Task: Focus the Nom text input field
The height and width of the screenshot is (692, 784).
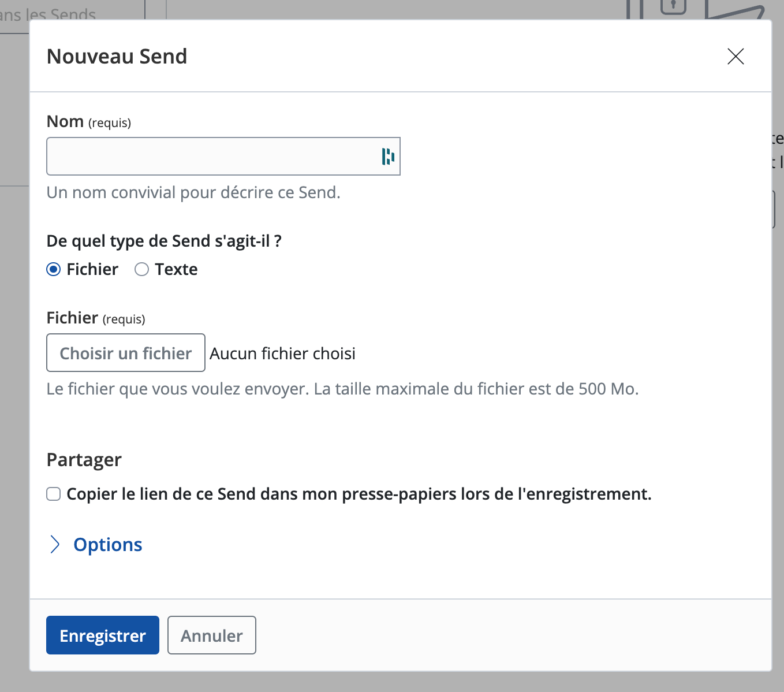Action: [211, 156]
